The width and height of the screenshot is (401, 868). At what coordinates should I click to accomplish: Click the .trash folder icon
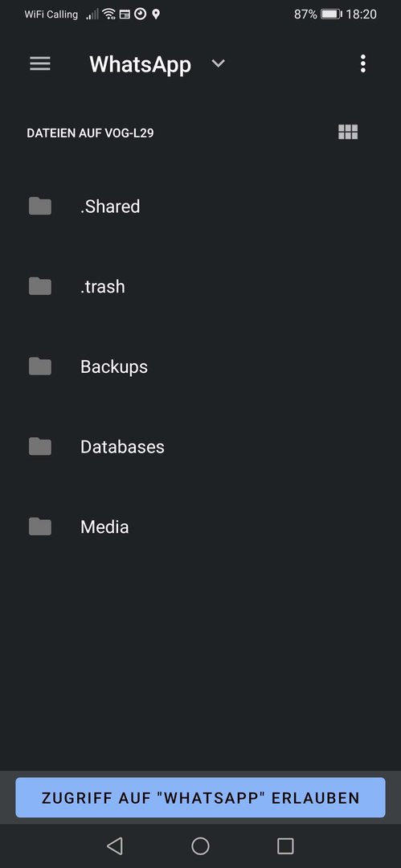40,286
